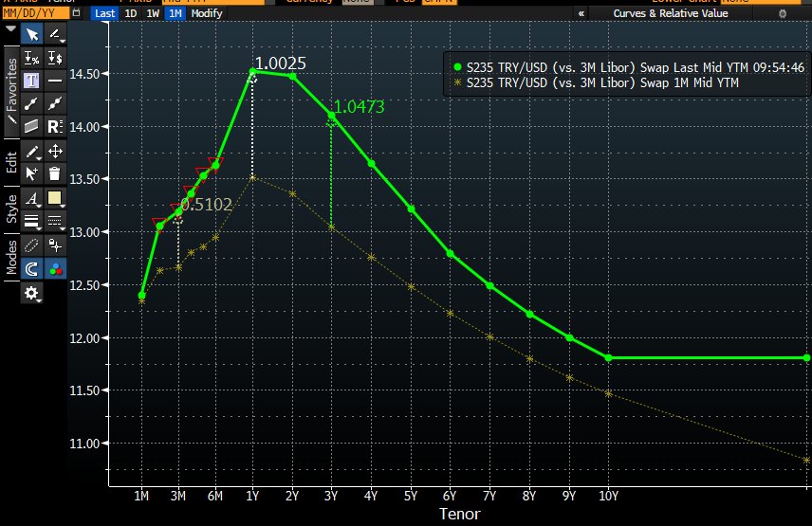Open the pencil edit tool dropdown
The height and width of the screenshot is (526, 812).
31,151
